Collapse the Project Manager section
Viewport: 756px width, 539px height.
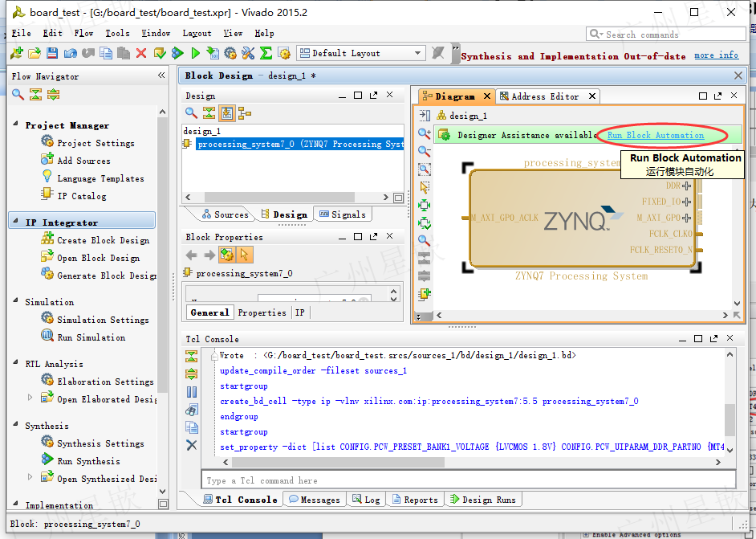[x=15, y=124]
